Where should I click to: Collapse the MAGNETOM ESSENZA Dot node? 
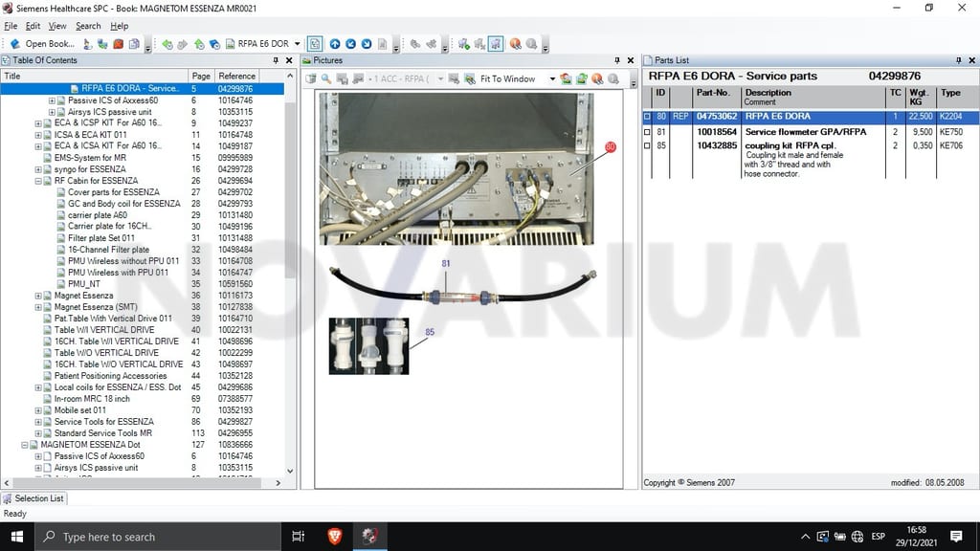pyautogui.click(x=24, y=445)
